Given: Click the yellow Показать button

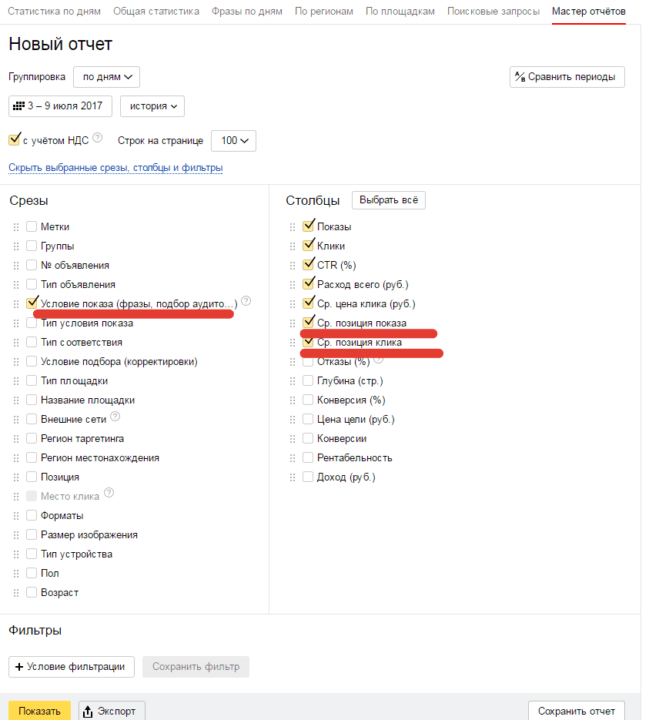Looking at the screenshot, I should click(x=39, y=711).
